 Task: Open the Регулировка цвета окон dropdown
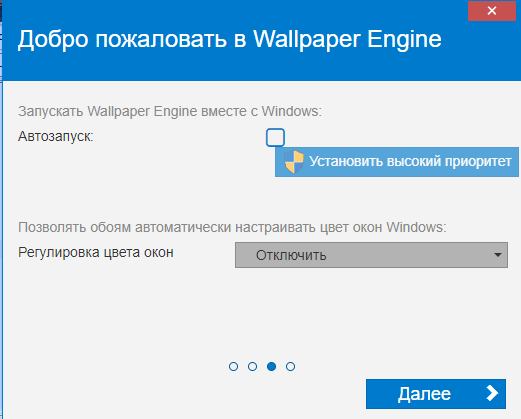pos(371,255)
